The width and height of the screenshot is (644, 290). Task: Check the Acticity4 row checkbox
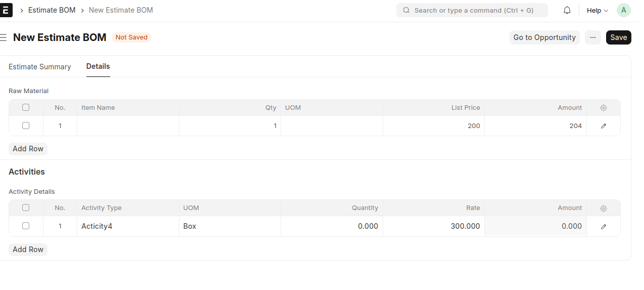(x=26, y=226)
